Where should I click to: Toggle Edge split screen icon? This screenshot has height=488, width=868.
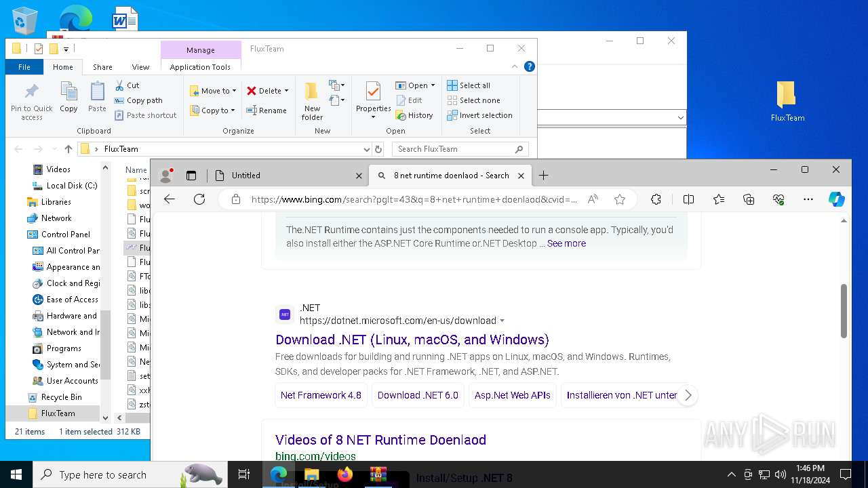(689, 199)
